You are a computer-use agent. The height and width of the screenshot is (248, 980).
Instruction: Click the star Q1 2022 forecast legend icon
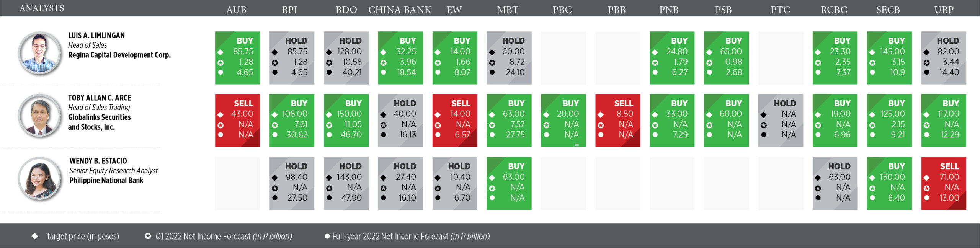[148, 236]
